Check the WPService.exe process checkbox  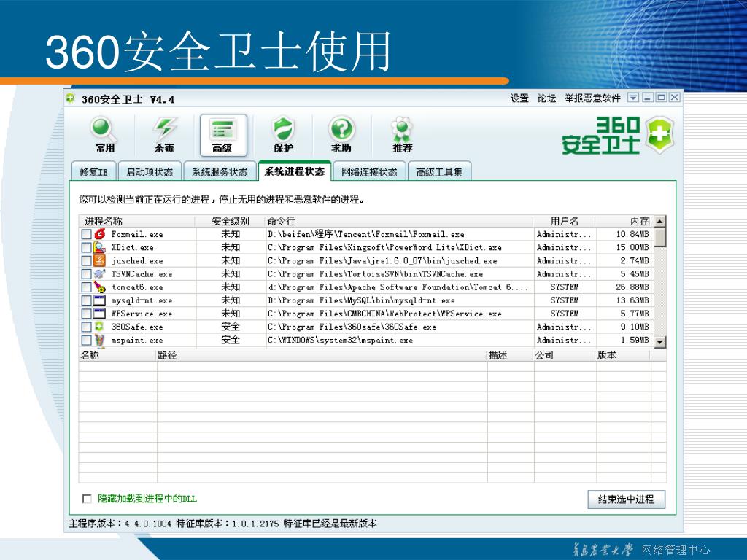(86, 314)
